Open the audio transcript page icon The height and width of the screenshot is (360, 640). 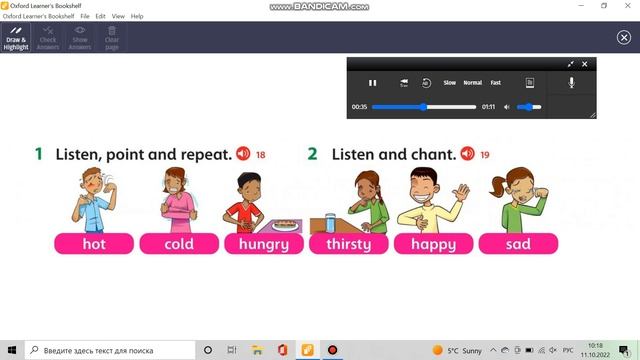pyautogui.click(x=530, y=83)
